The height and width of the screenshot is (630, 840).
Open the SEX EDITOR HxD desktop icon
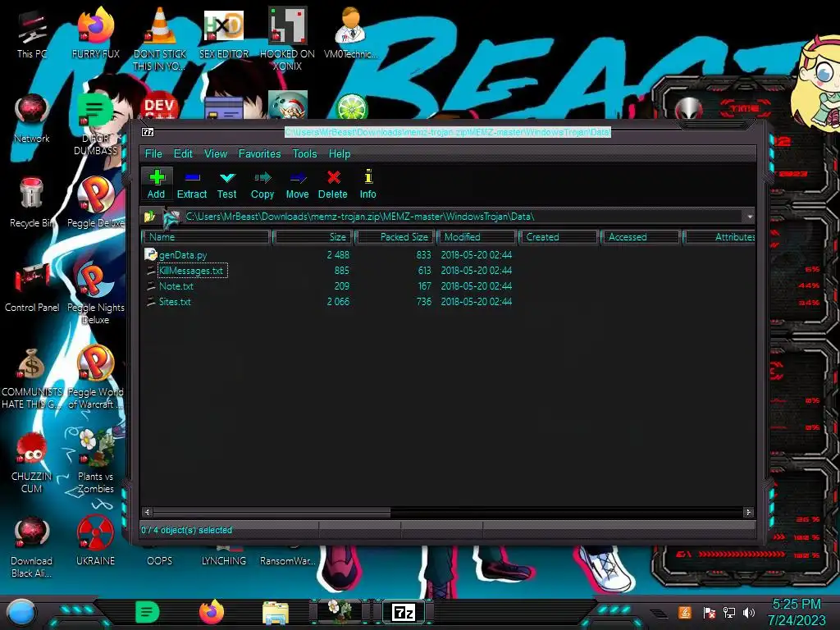click(x=224, y=34)
